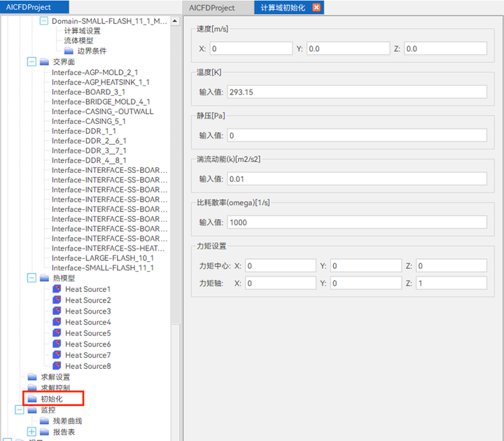Image resolution: width=504 pixels, height=441 pixels.
Task: Select Interface-AGP-MOLD_2_1
Action: click(x=94, y=72)
